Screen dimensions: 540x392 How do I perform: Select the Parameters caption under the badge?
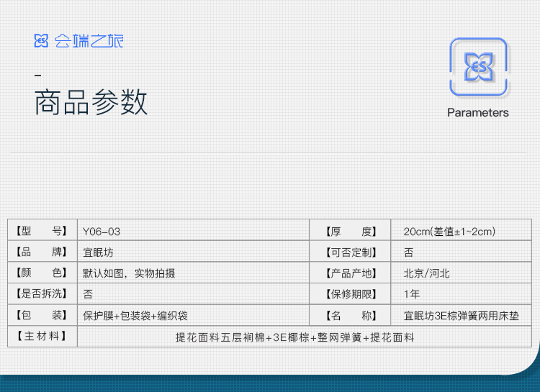[x=478, y=113]
